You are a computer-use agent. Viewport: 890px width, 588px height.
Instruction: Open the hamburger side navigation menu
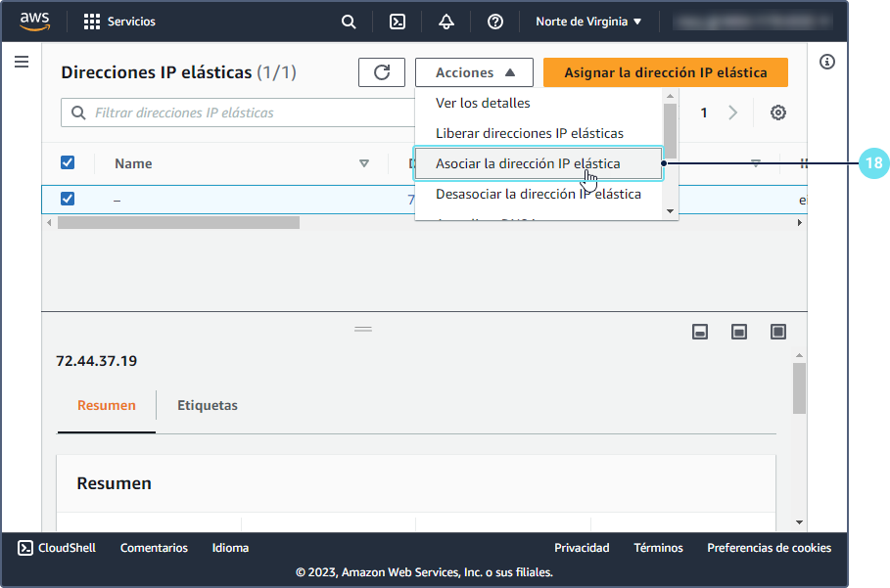click(x=22, y=62)
